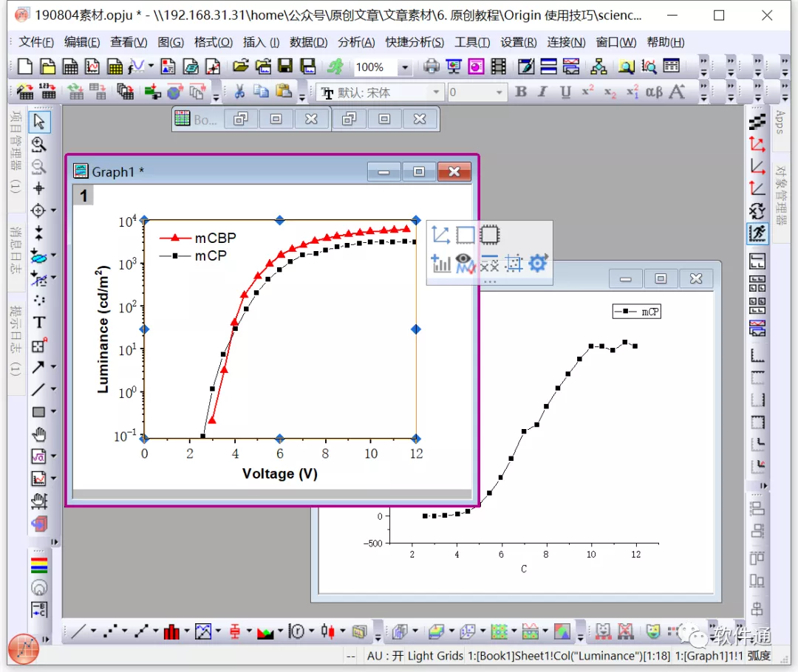This screenshot has width=798, height=672.
Task: Open the 工具(T) menu
Action: click(472, 42)
